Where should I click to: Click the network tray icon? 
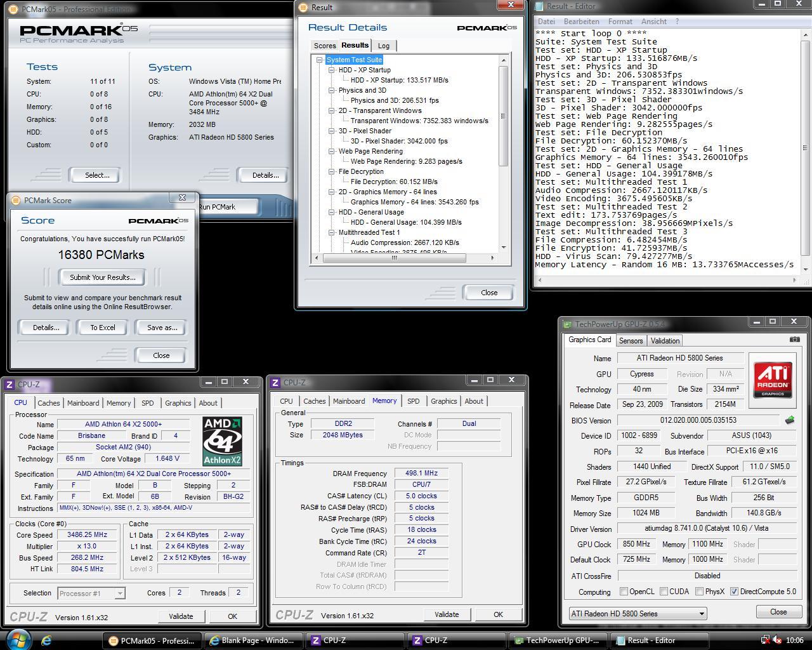coord(765,640)
